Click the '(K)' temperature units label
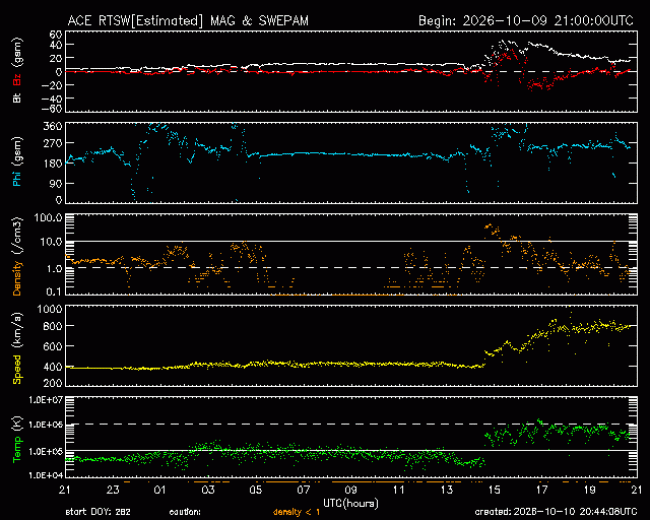This screenshot has height=520, width=650. tap(17, 424)
